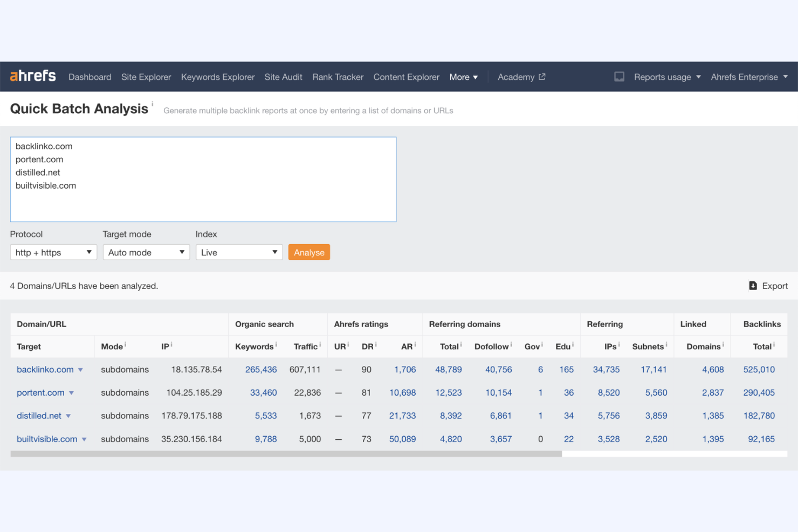The height and width of the screenshot is (532, 798).
Task: Click the ahrefs logo
Action: point(32,76)
